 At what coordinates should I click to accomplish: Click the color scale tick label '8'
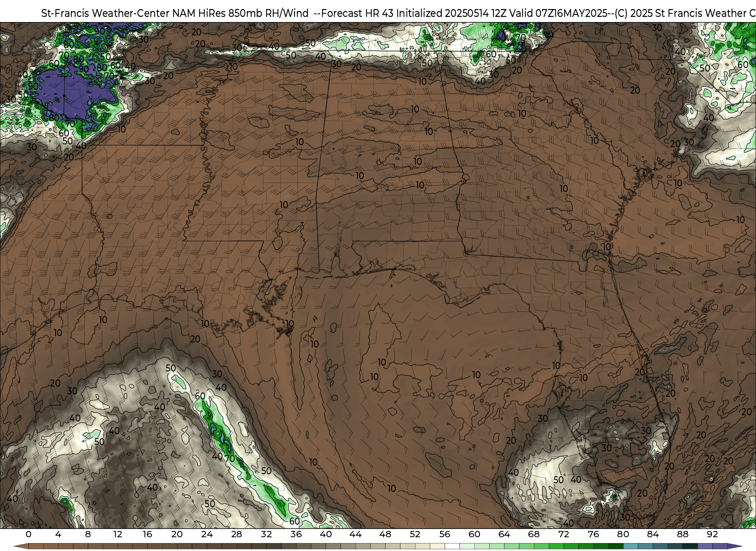[88, 534]
